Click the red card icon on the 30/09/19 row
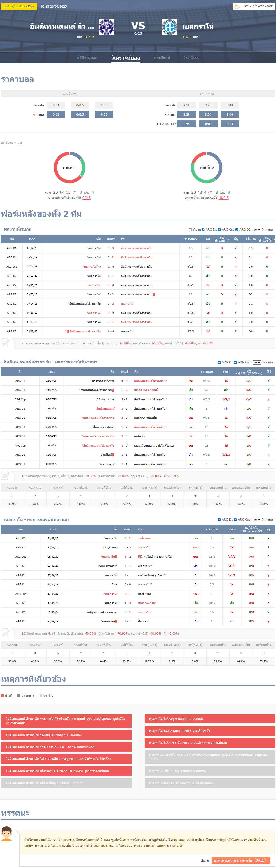Image resolution: width=276 pixels, height=868 pixels. tap(154, 294)
